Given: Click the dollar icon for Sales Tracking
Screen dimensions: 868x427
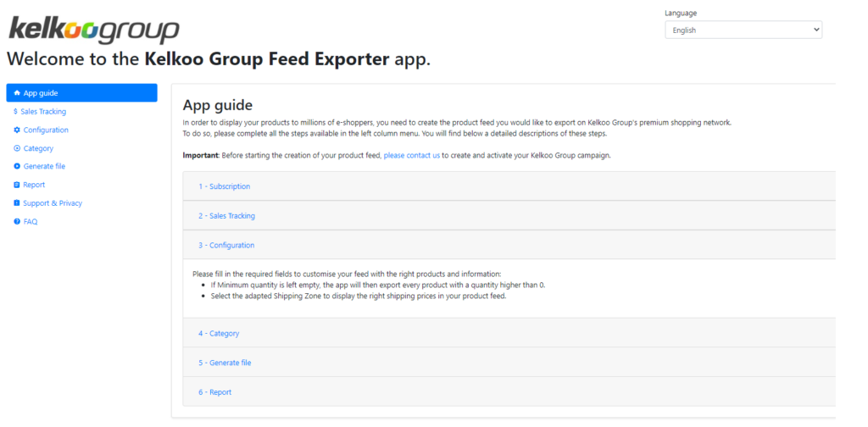Looking at the screenshot, I should click(x=15, y=112).
